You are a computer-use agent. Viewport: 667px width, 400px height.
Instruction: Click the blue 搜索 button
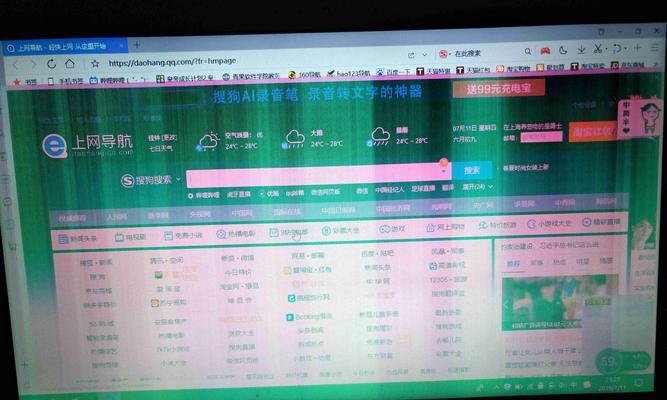click(x=472, y=170)
